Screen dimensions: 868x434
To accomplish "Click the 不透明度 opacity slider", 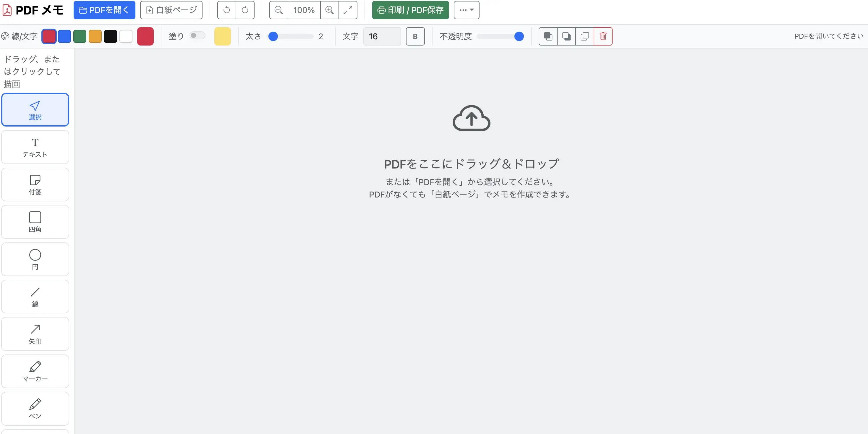I will [x=501, y=36].
